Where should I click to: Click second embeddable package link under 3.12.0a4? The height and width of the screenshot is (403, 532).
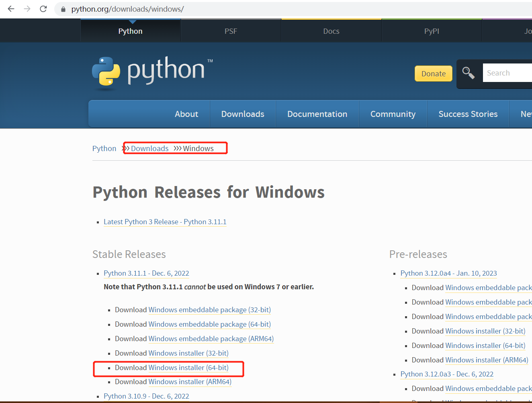coord(489,302)
